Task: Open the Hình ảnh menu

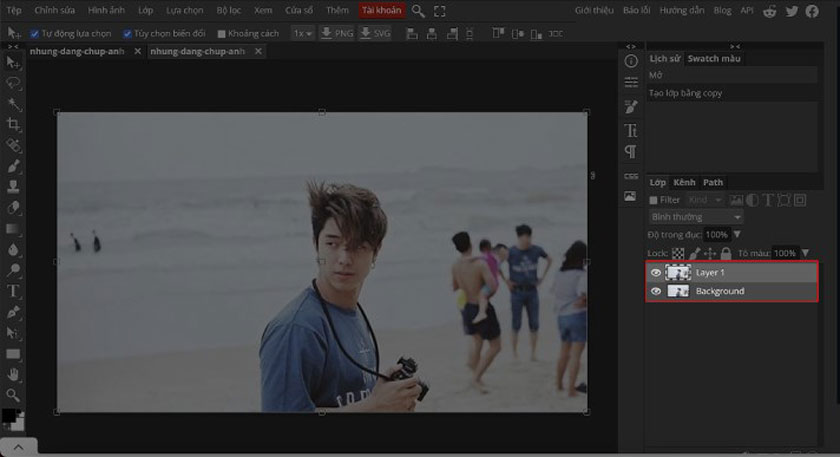Action: [106, 10]
